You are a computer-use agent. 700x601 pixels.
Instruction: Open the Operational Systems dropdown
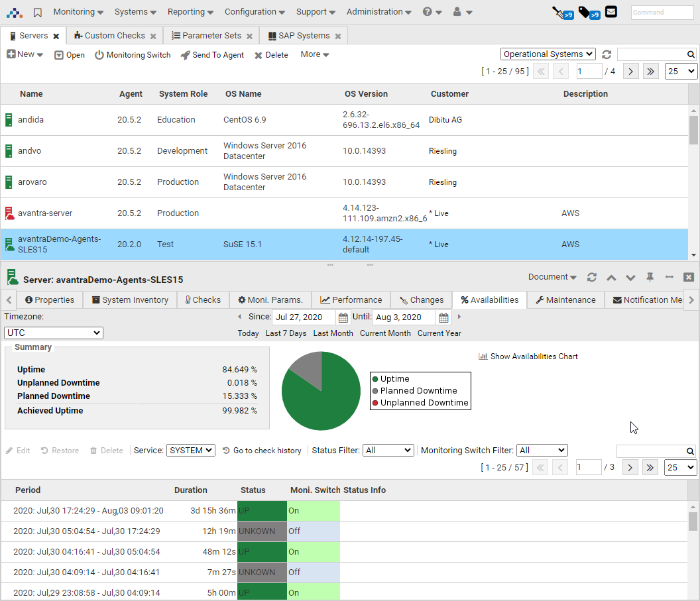click(548, 54)
